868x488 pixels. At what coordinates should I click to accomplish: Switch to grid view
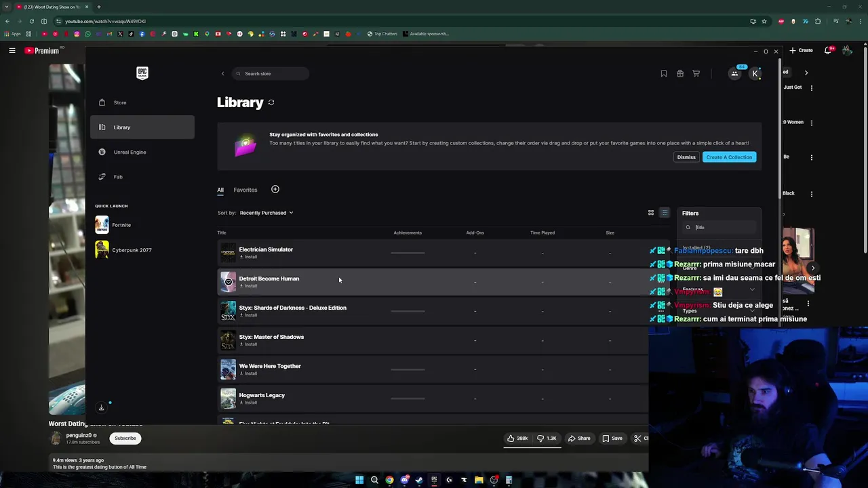[x=651, y=213]
